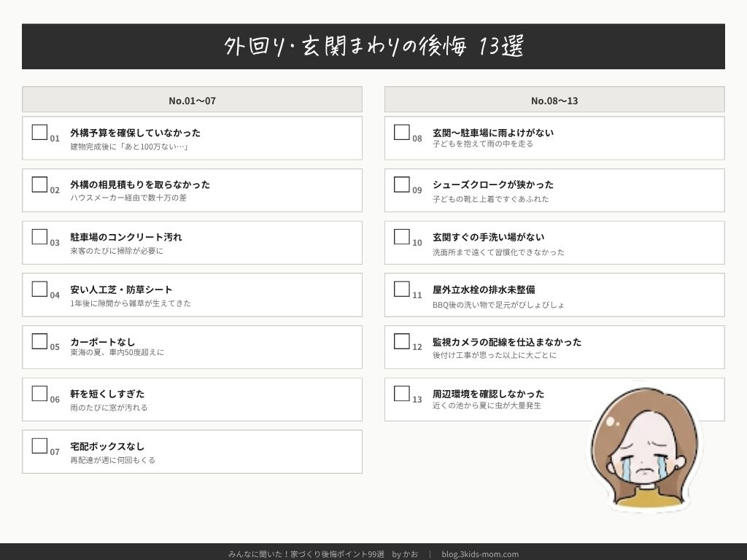The height and width of the screenshot is (560, 747).
Task: Check the カーポートなし checkbox
Action: (39, 341)
